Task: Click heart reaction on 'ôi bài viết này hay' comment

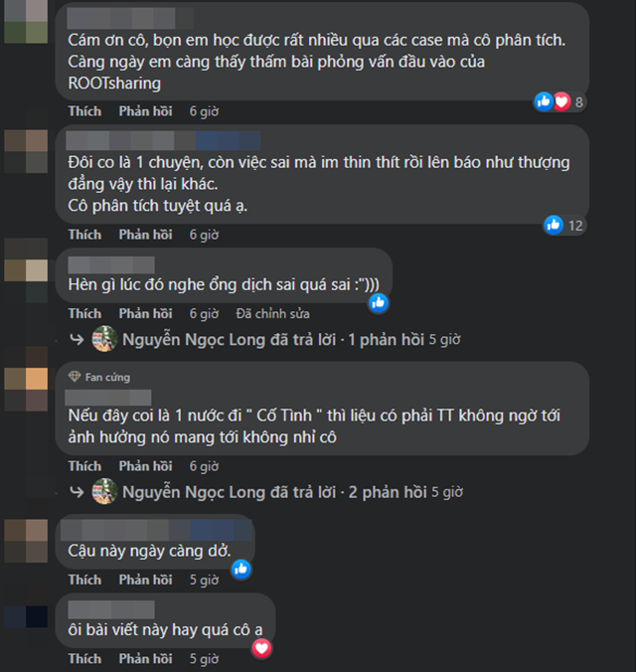Action: (262, 648)
